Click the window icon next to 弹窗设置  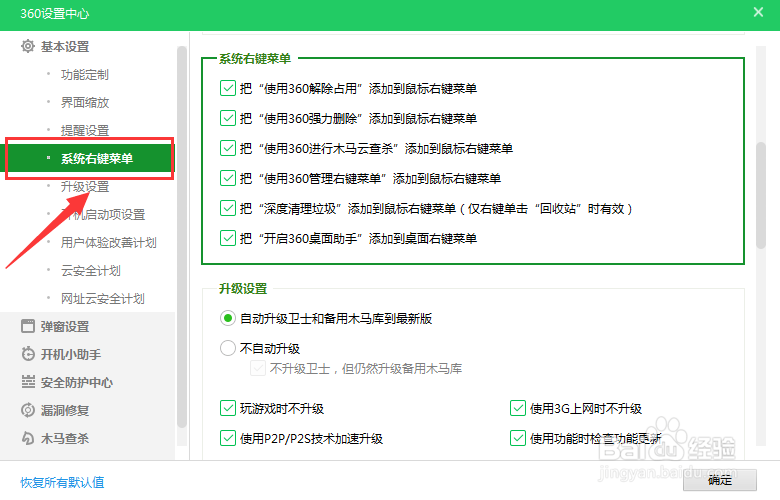[28, 326]
